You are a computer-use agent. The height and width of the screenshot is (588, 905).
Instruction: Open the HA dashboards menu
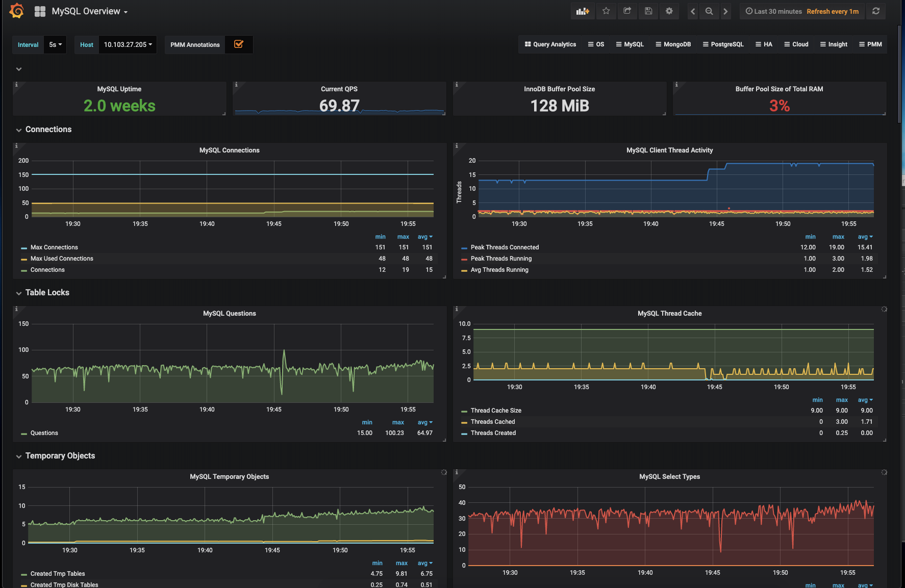point(764,44)
